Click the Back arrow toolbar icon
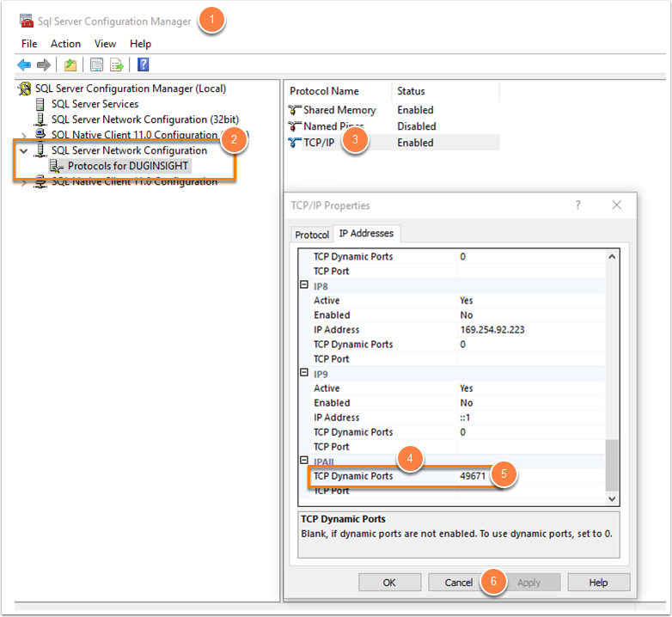672x617 pixels. pos(24,64)
